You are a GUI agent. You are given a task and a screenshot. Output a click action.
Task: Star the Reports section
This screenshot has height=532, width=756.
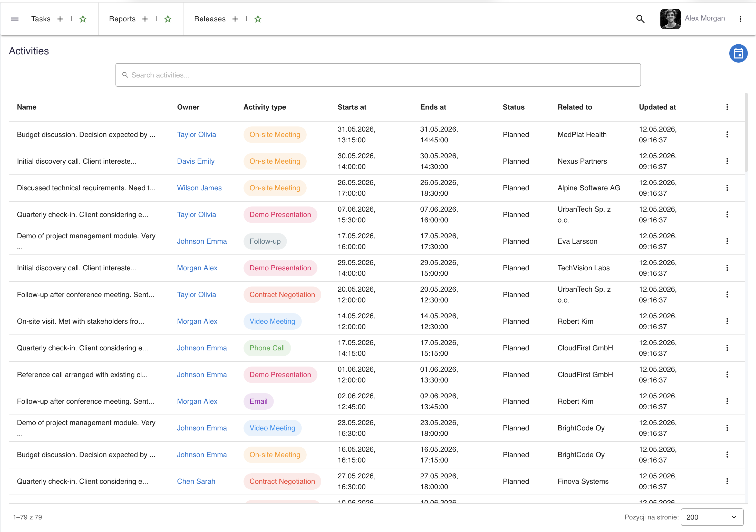click(x=168, y=19)
